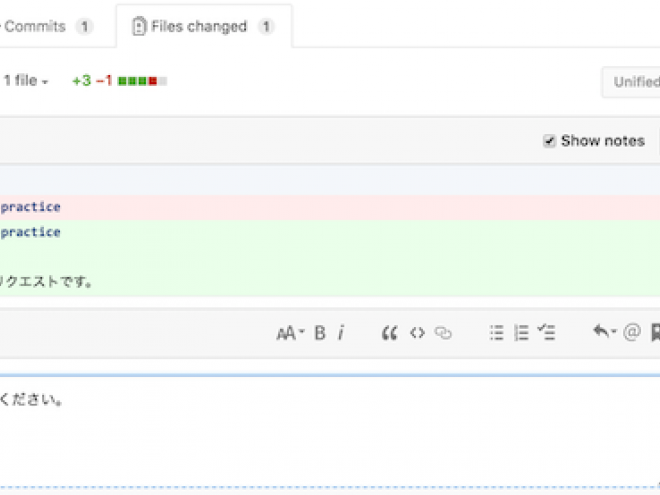Viewport: 660px width, 495px height.
Task: Click the −1 deletions count
Action: (104, 80)
